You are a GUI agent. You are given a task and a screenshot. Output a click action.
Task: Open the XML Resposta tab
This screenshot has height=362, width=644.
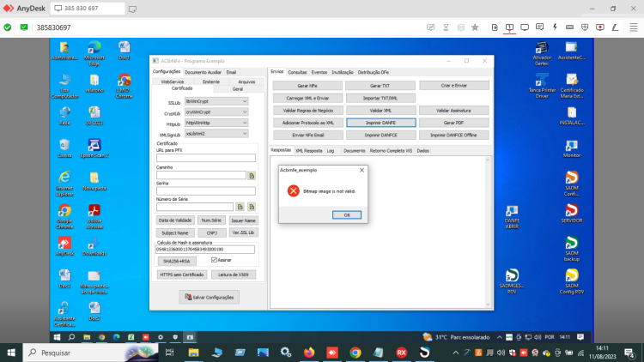click(309, 151)
